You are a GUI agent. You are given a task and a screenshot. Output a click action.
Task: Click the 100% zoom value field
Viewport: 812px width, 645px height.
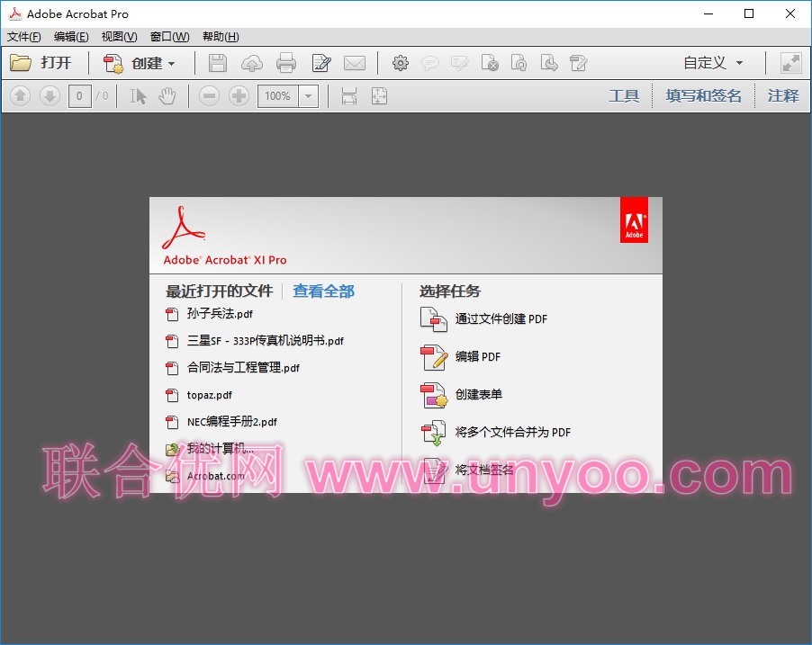click(x=277, y=96)
